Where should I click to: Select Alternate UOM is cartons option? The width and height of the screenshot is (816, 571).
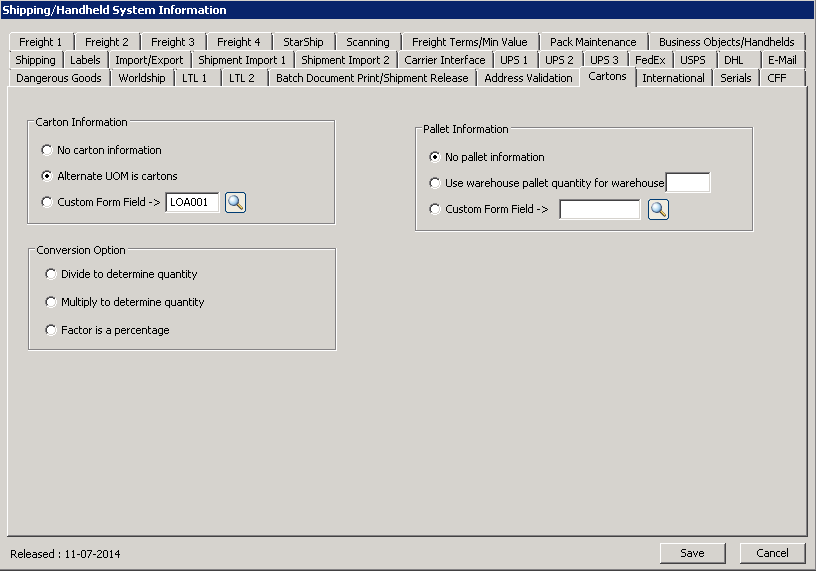[47, 176]
